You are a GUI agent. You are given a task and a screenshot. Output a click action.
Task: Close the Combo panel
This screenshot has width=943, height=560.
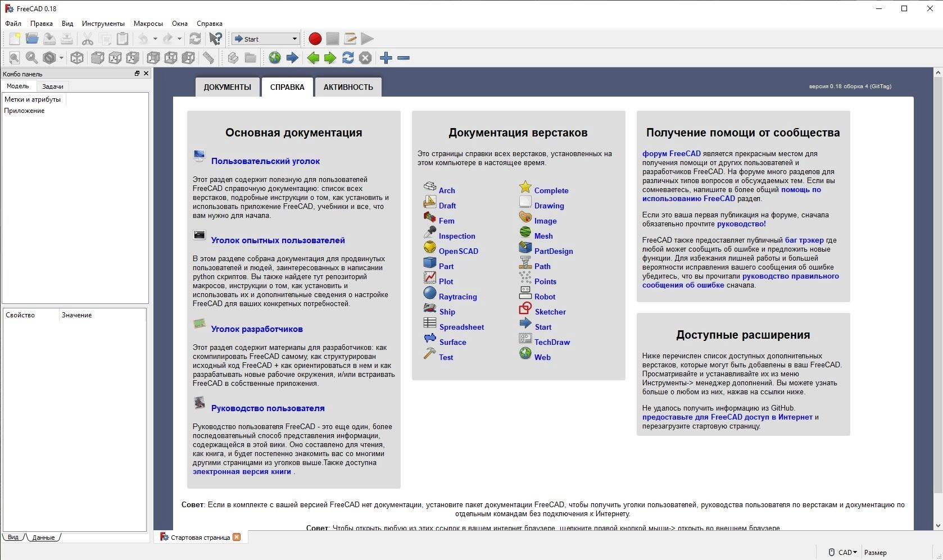pos(146,74)
